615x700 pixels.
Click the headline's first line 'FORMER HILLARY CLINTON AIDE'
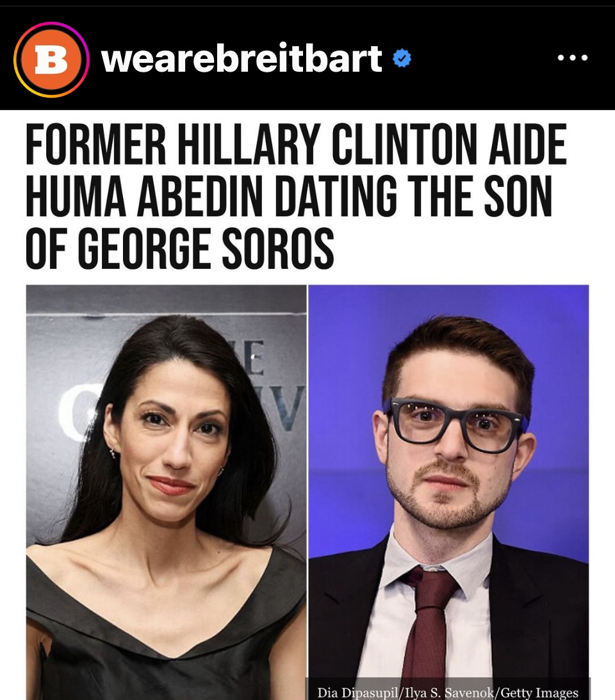(296, 144)
